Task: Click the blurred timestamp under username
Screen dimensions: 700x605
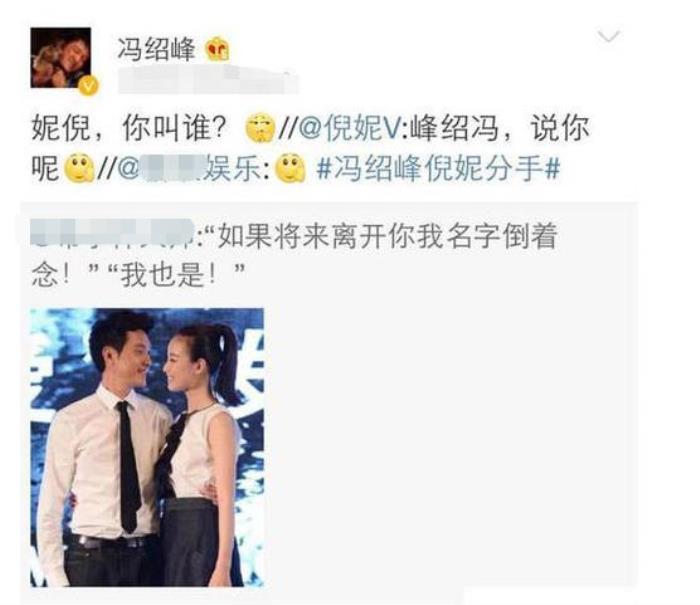Action: point(208,81)
